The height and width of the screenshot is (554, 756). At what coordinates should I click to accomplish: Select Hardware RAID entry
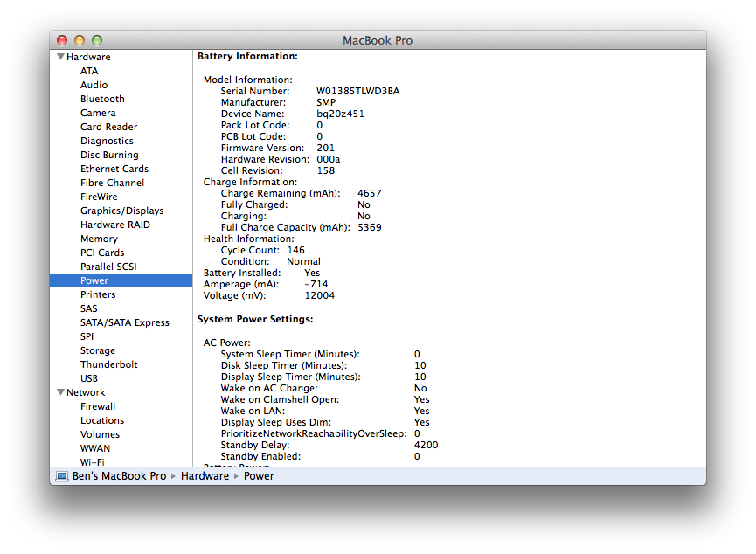pos(115,225)
